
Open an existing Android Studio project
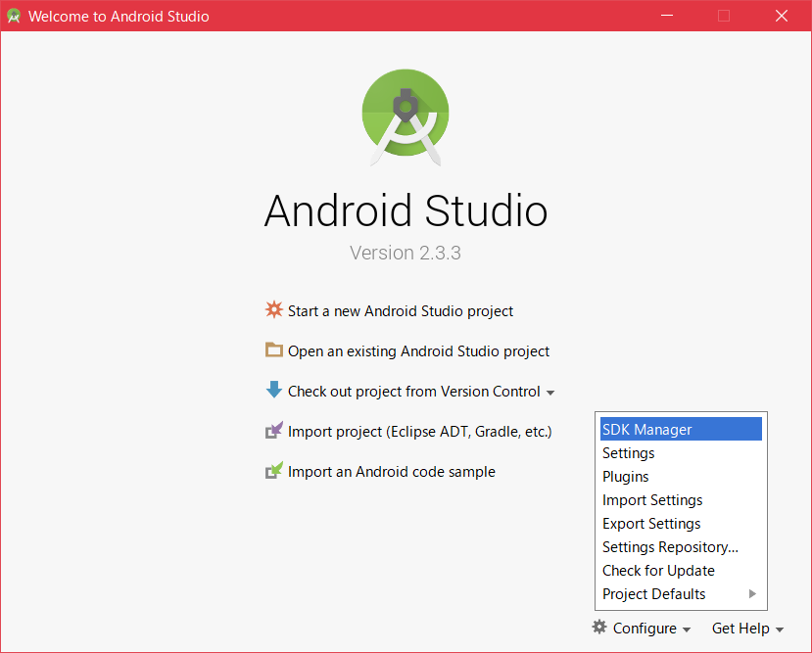coord(418,351)
